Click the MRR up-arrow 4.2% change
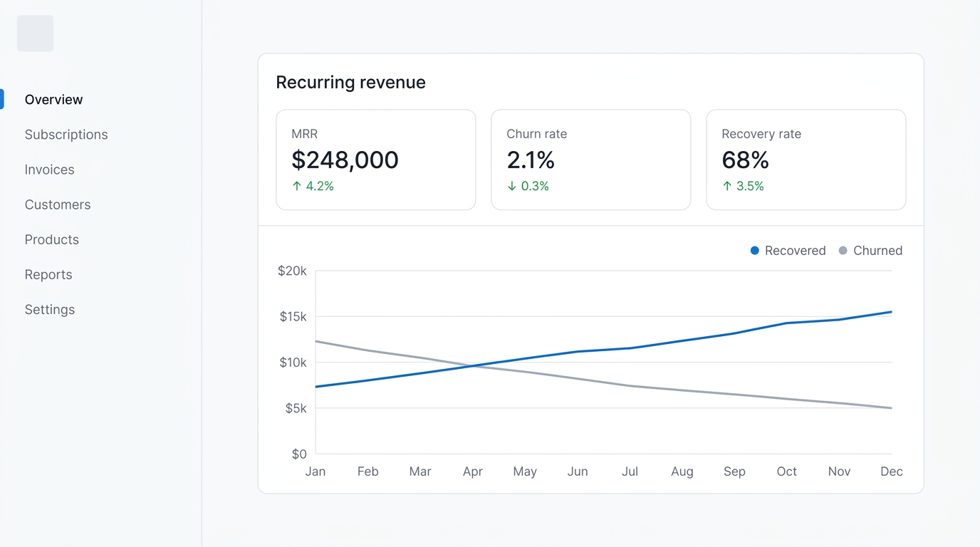Screen dimensions: 980x547 pos(313,186)
